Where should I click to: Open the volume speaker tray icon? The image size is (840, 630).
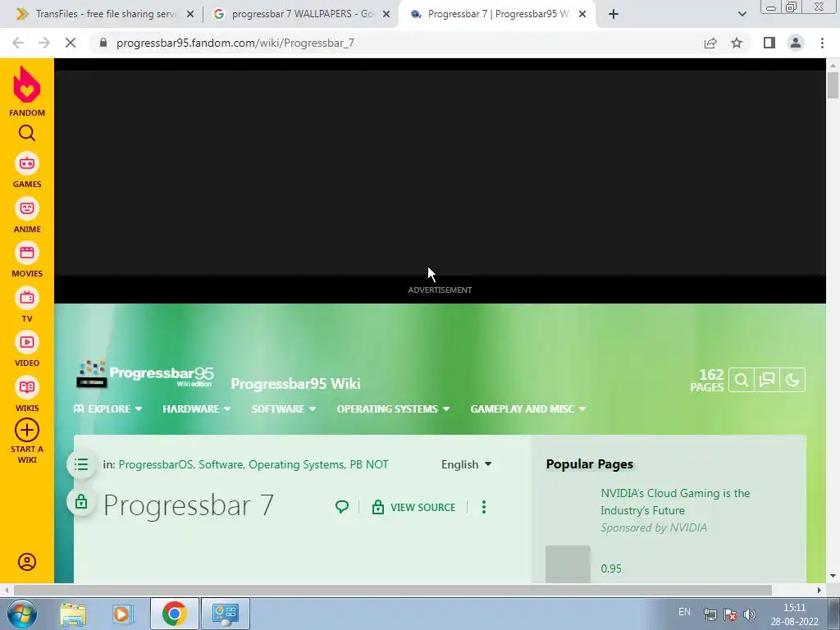tap(750, 614)
